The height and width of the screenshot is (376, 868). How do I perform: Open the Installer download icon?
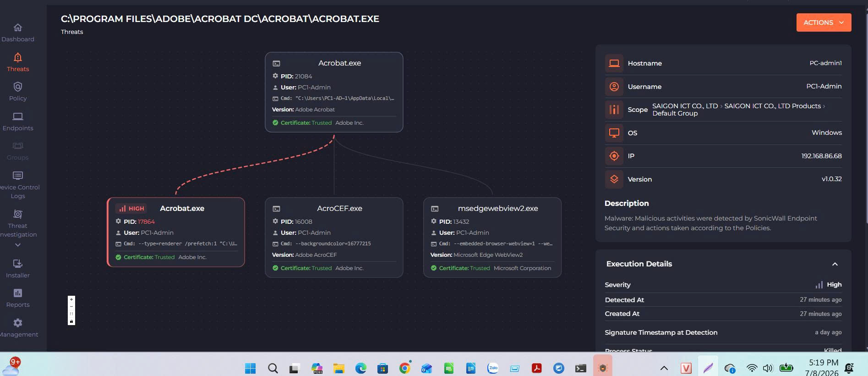coord(18,264)
